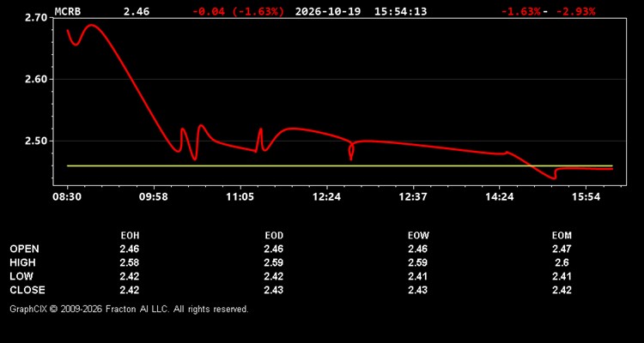The width and height of the screenshot is (644, 343).
Task: Click EOD CLOSE value 2.43
Action: coord(274,290)
